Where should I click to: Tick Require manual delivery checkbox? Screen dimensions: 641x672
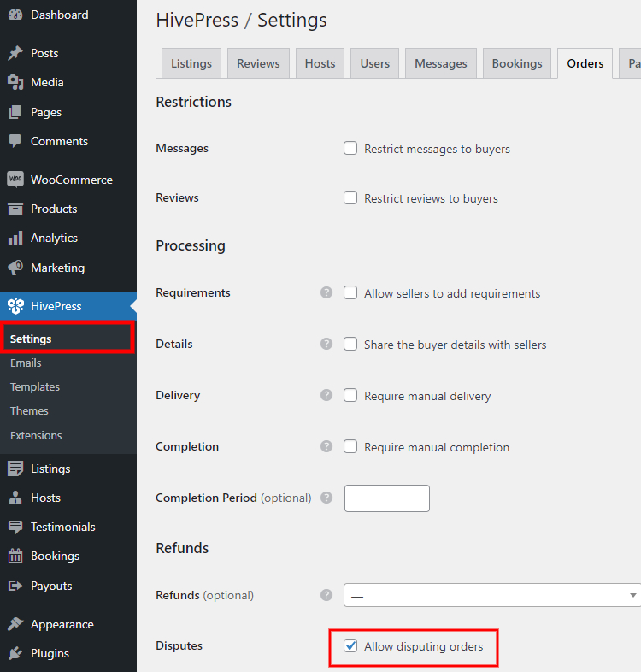tap(350, 395)
